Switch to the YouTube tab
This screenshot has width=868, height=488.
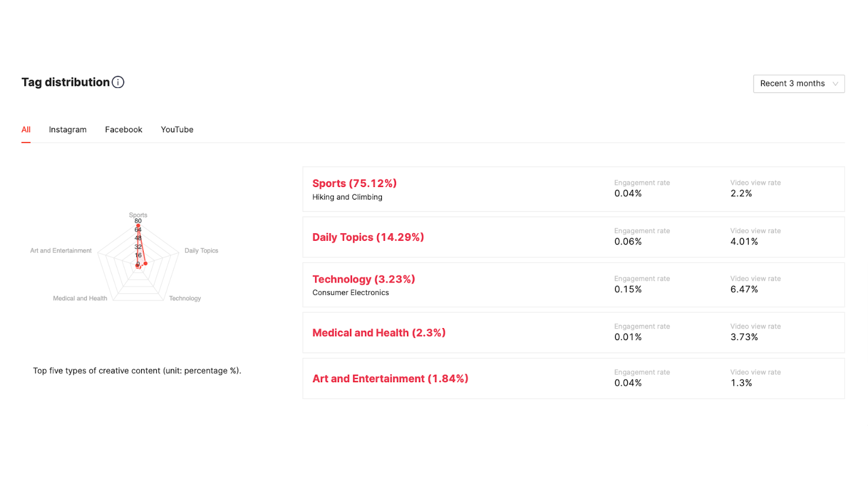pyautogui.click(x=177, y=130)
